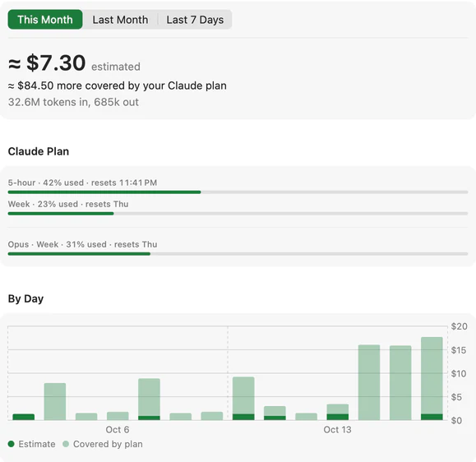476x462 pixels.
Task: Click the $15 axis label
Action: pyautogui.click(x=459, y=350)
